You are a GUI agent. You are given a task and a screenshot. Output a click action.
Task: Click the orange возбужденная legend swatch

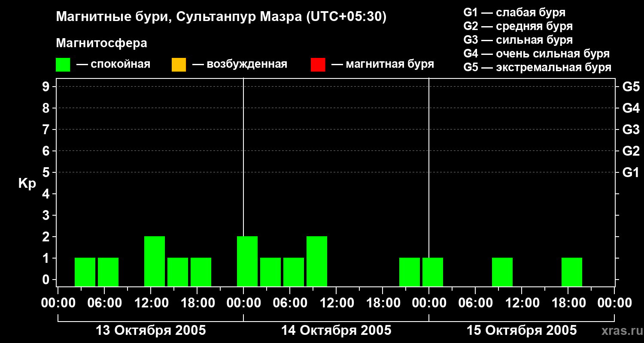179,65
